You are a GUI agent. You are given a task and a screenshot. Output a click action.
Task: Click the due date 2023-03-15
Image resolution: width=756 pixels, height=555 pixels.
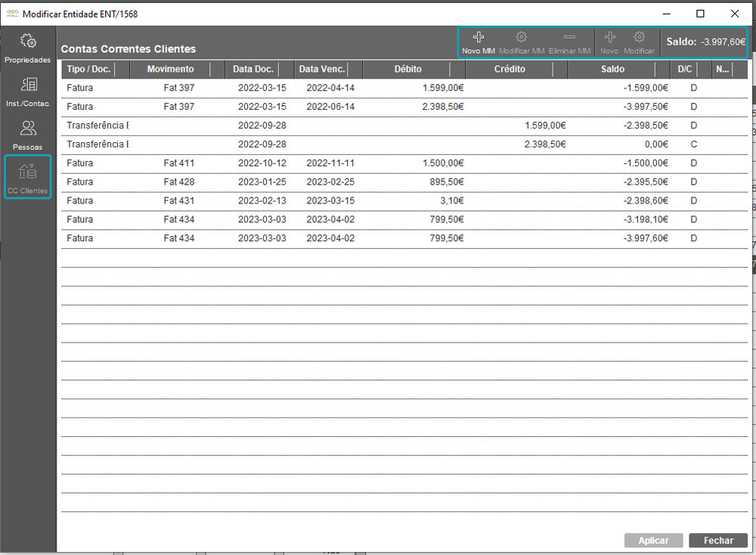click(x=330, y=200)
